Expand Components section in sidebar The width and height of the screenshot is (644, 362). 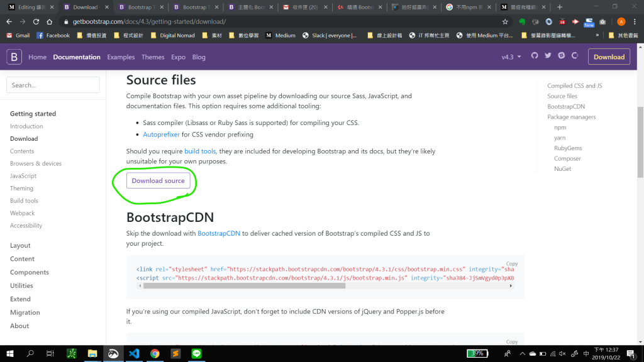pos(29,272)
